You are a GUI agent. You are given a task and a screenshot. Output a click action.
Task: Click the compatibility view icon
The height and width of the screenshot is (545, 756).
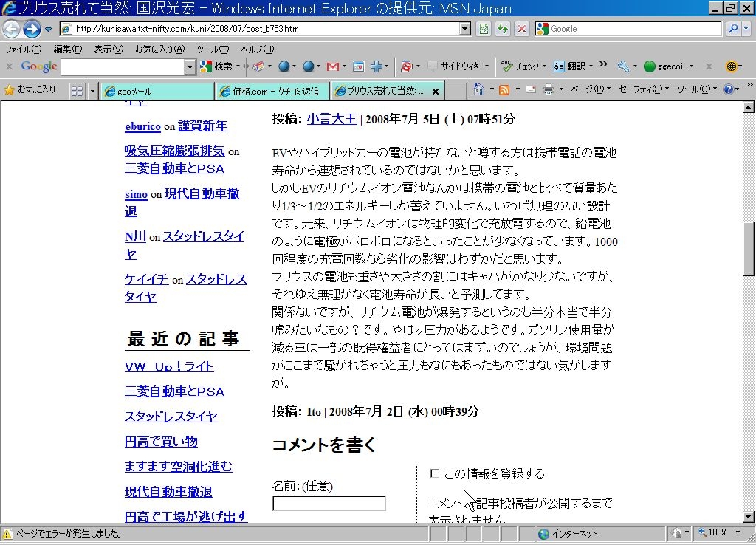484,29
